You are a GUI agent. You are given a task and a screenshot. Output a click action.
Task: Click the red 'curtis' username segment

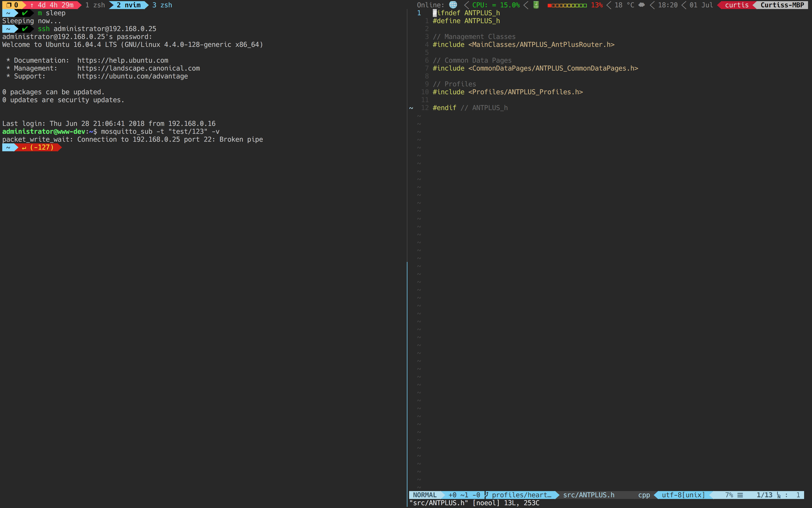click(736, 5)
